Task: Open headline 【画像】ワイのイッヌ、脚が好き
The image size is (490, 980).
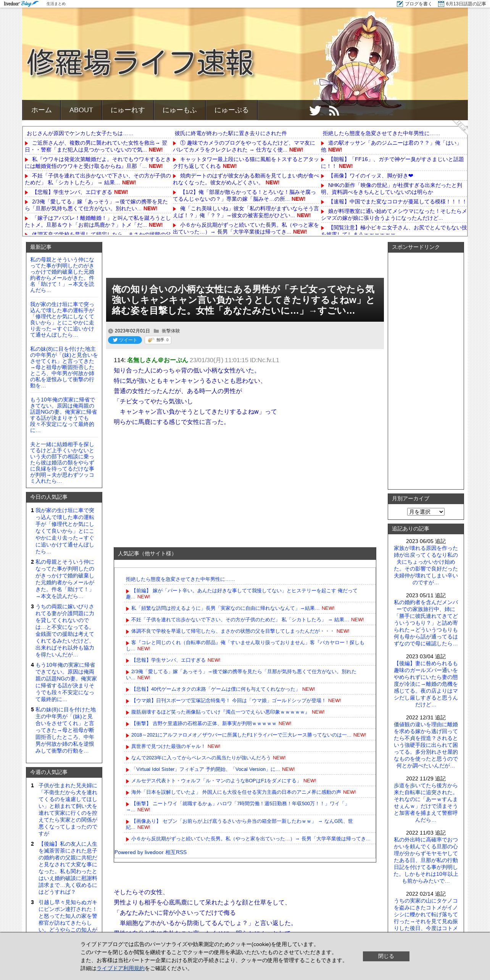Action: pos(371,176)
